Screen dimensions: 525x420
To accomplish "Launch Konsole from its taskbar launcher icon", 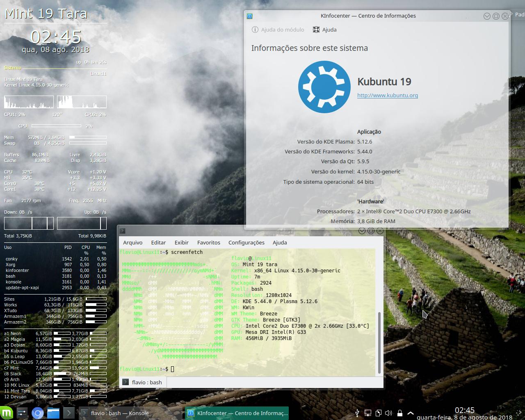I will tap(68, 413).
